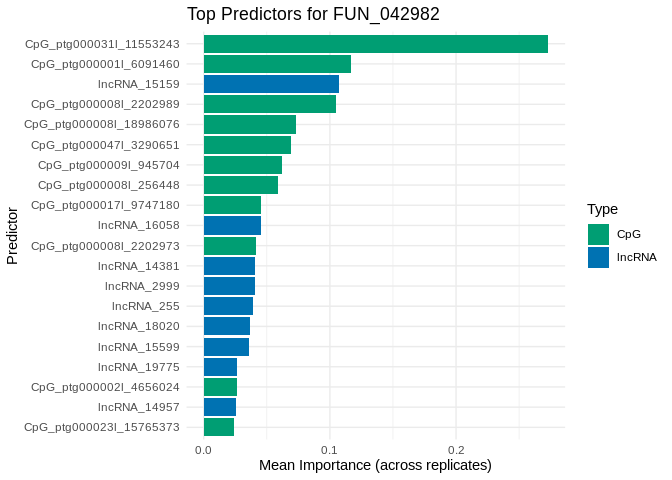Select the lncRNA_15159 blue bar
Image resolution: width=672 pixels, height=480 pixels.
coord(271,84)
